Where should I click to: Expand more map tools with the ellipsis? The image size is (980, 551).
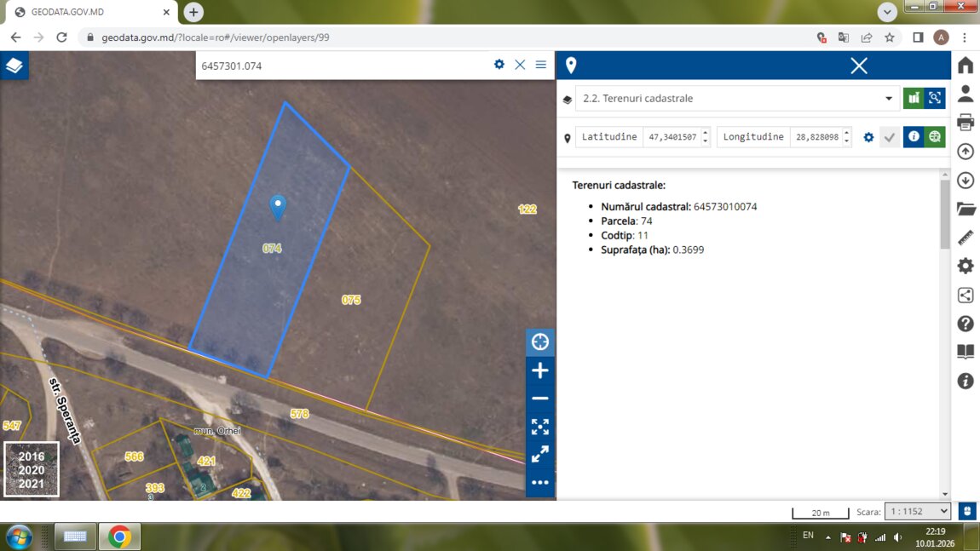tap(539, 482)
